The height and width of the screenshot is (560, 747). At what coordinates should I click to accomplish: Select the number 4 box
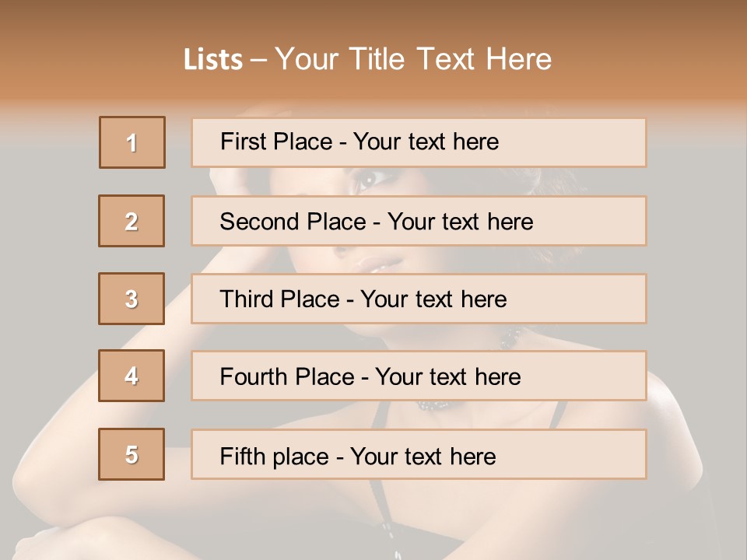[x=132, y=376]
